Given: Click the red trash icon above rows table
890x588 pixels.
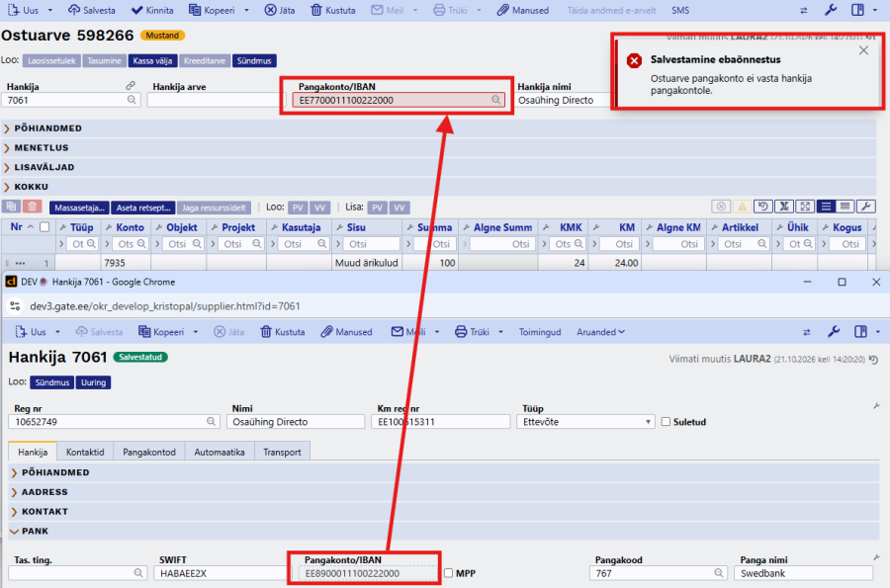Looking at the screenshot, I should pos(33,207).
